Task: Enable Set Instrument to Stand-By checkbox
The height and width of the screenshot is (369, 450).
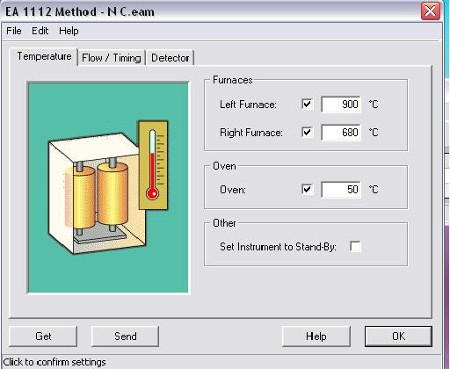Action: tap(355, 247)
